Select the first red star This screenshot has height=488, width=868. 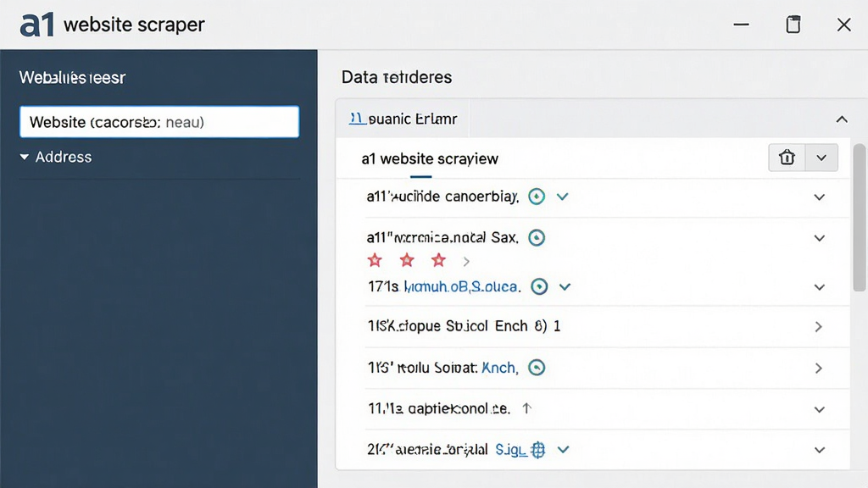[375, 260]
